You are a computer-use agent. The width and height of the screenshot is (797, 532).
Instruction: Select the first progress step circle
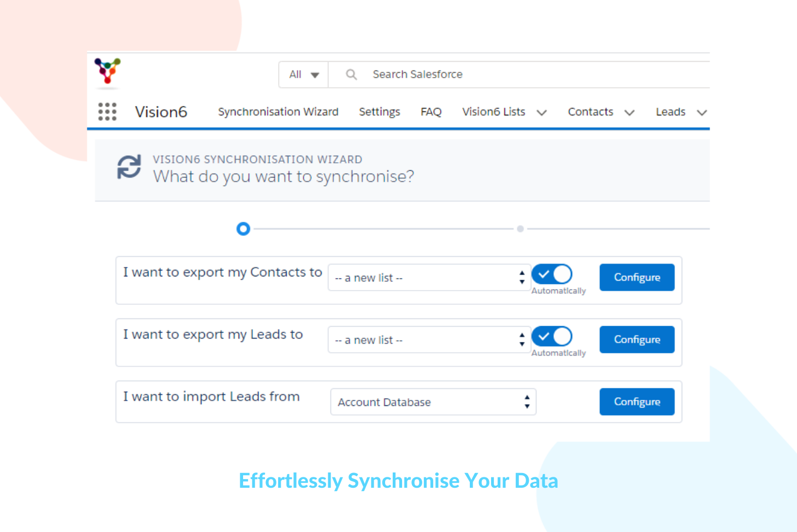coord(243,229)
